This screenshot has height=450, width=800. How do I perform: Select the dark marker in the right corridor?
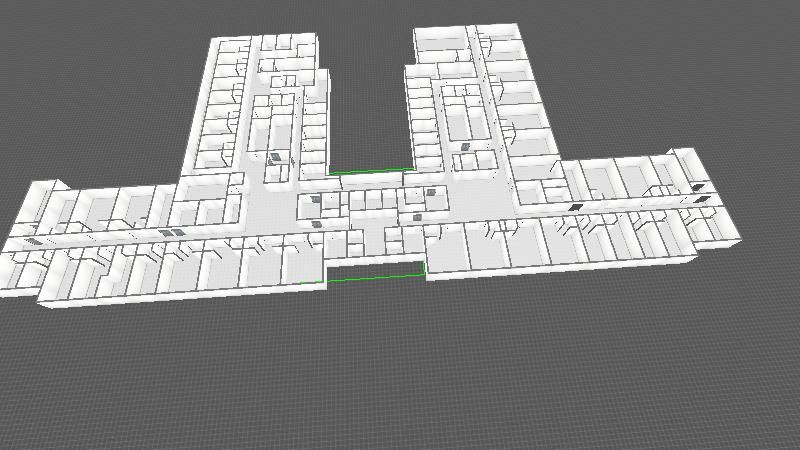(576, 207)
